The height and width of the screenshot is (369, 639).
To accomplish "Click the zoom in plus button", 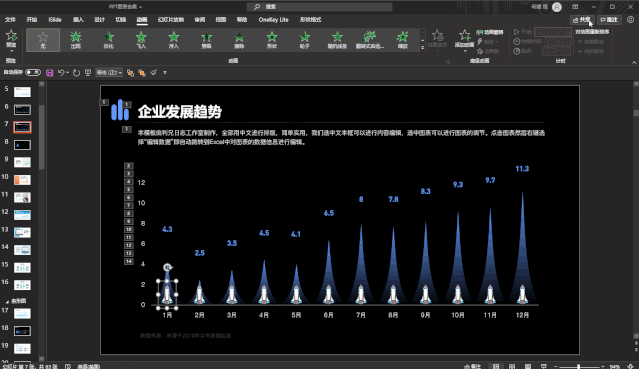I will pyautogui.click(x=603, y=367).
